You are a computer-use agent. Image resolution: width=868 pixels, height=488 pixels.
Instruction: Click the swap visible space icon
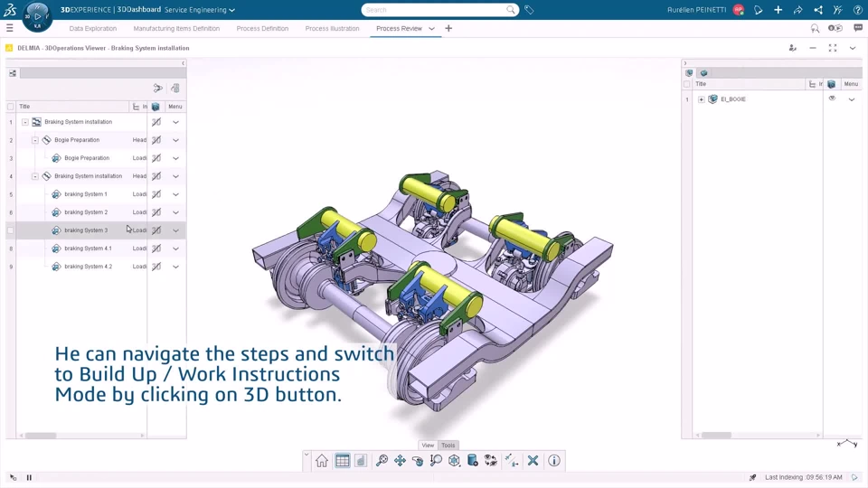click(x=490, y=460)
